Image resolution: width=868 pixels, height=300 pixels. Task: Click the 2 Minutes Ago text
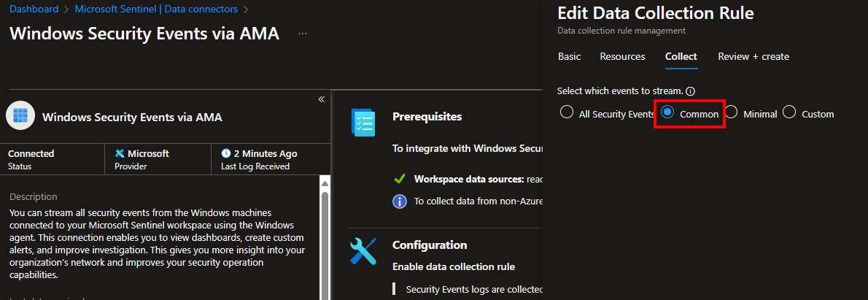(266, 153)
